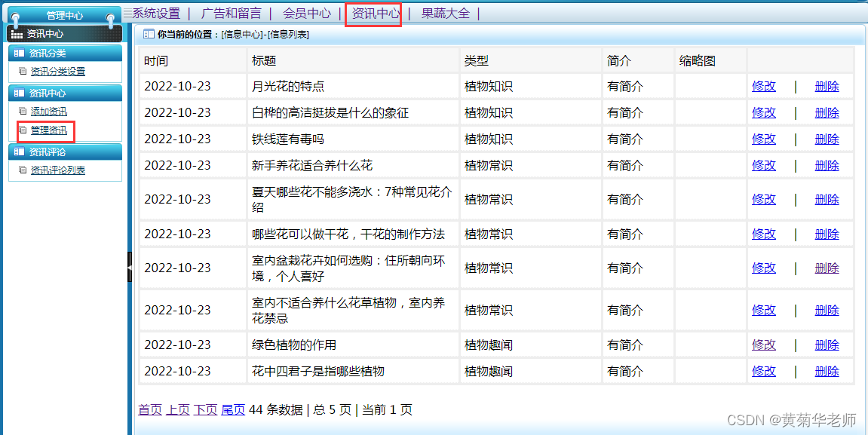The width and height of the screenshot is (868, 435).
Task: Click 删除 for 绿色植物的作用
Action: click(x=827, y=345)
